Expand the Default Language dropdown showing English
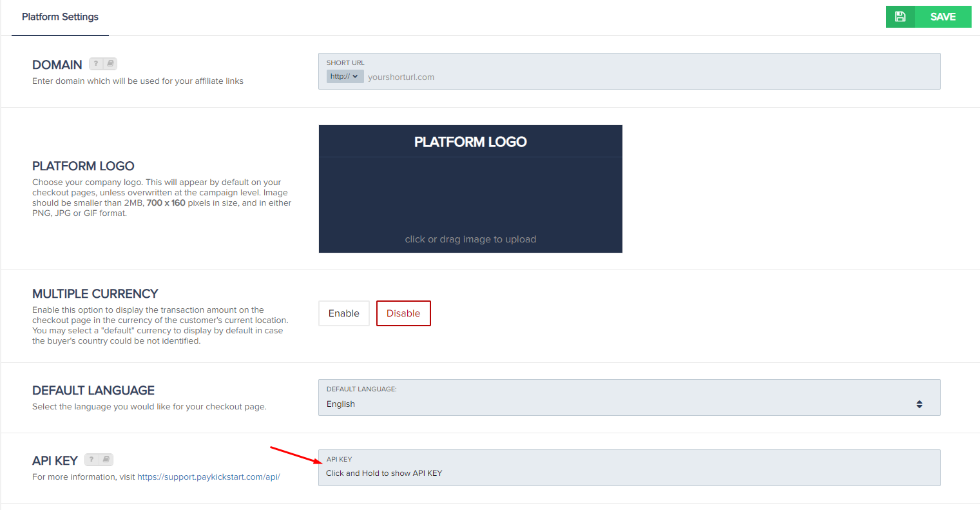Viewport: 980px width, 510px height. (619, 404)
